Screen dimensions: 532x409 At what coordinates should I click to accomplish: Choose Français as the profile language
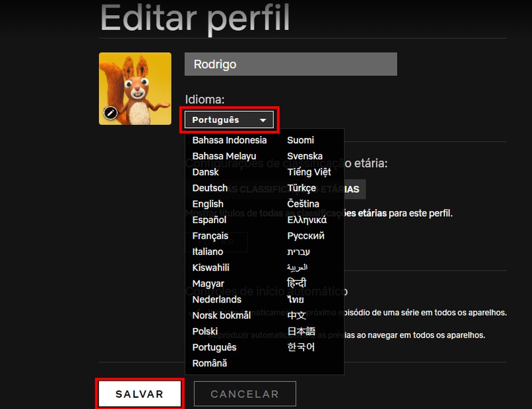[x=210, y=236]
